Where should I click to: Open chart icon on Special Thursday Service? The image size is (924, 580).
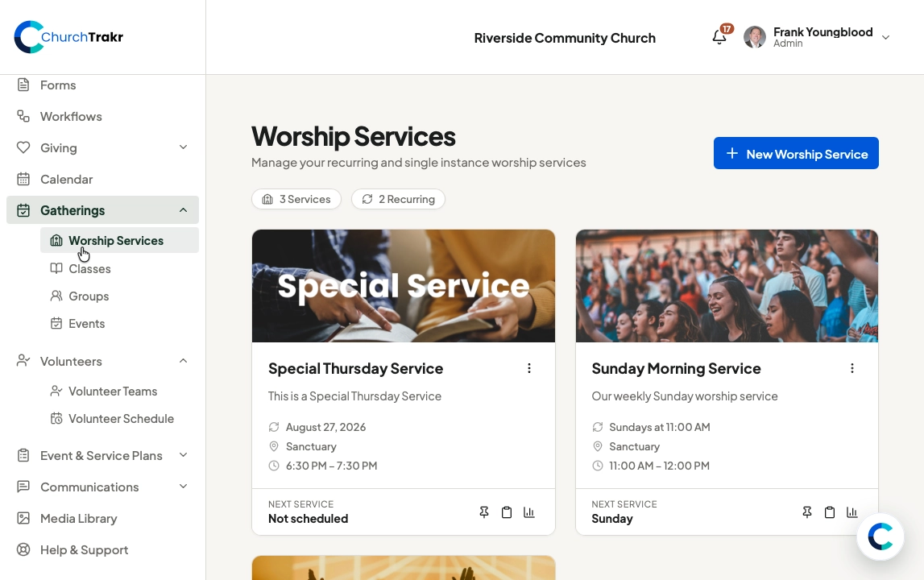[x=529, y=512]
